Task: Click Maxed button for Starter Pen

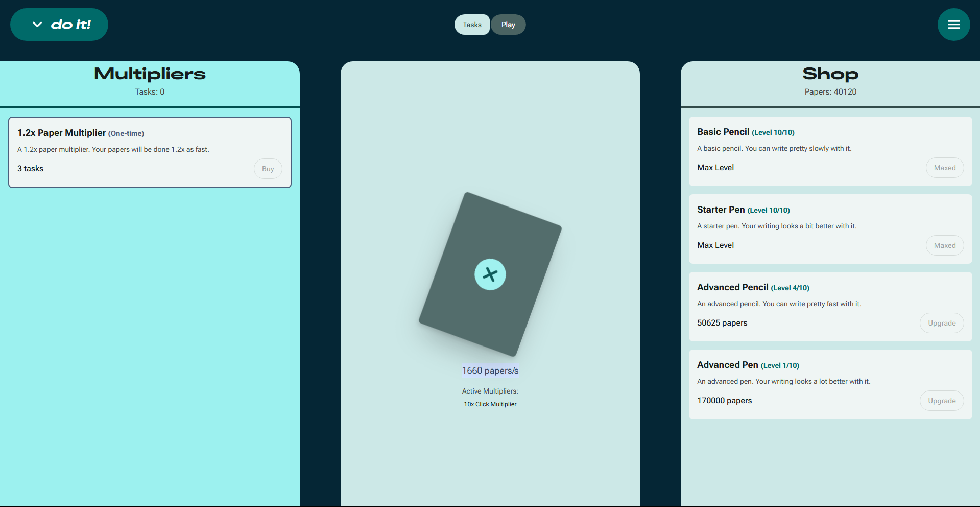Action: [x=944, y=245]
